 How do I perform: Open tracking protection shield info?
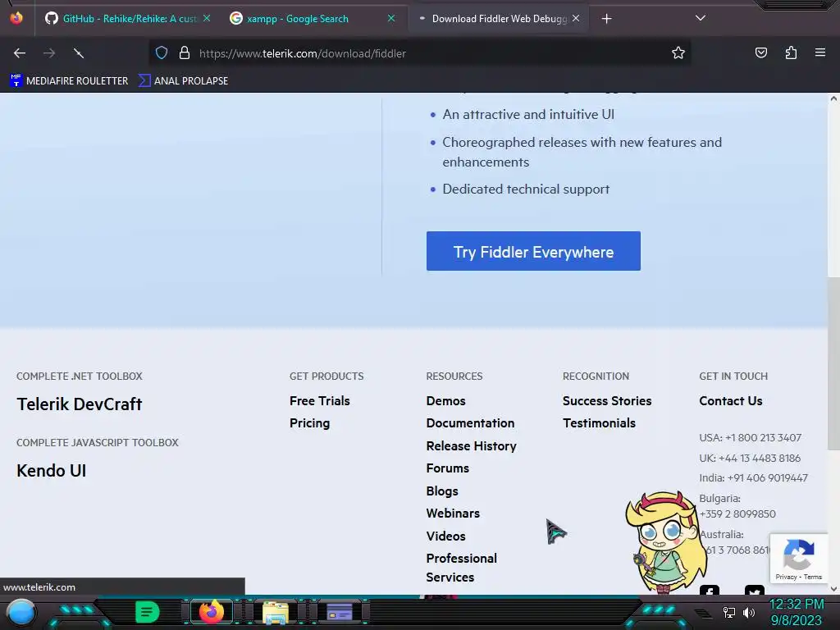(162, 53)
